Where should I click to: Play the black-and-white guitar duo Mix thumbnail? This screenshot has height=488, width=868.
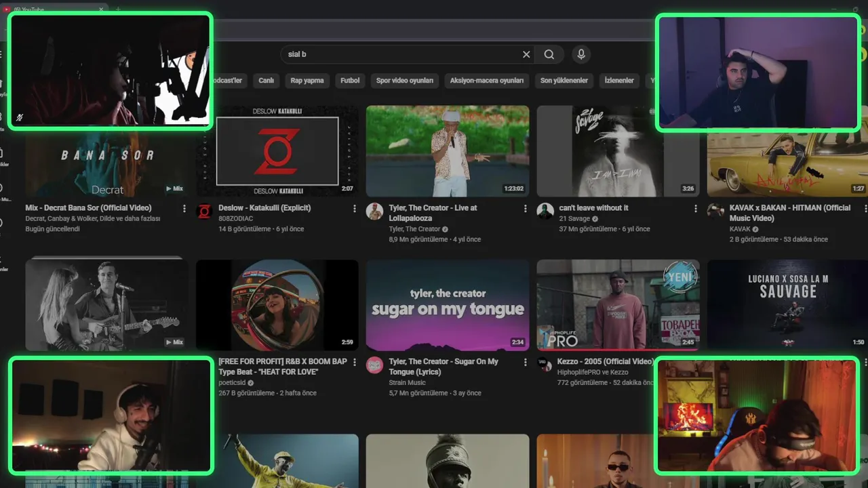coord(106,304)
